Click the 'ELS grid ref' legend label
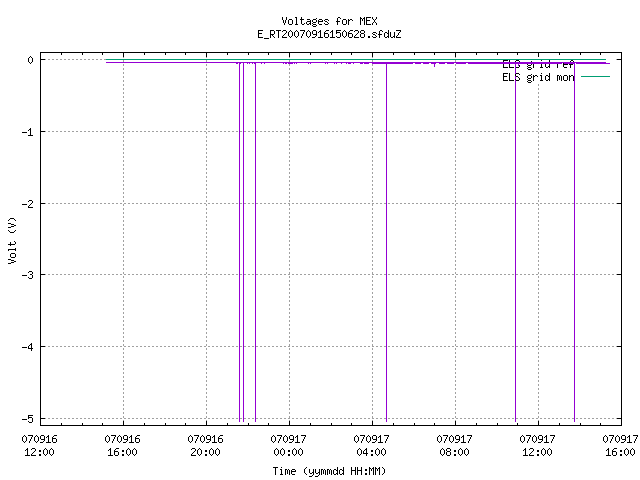The image size is (640, 480). click(x=538, y=65)
